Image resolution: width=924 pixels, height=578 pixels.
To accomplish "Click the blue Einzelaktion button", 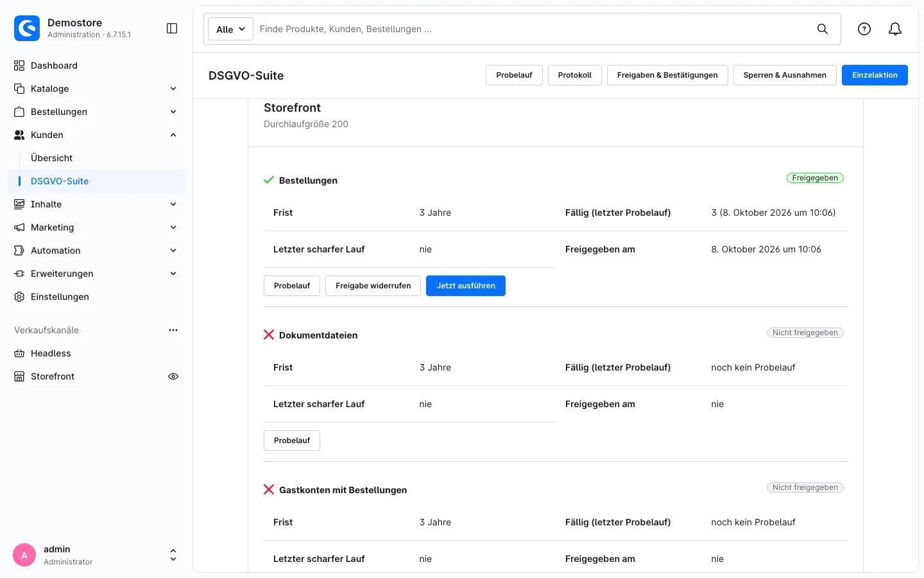I will click(875, 75).
